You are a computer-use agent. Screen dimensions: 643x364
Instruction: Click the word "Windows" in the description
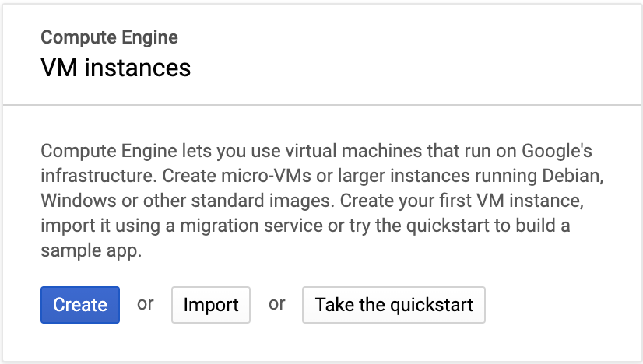[75, 201]
